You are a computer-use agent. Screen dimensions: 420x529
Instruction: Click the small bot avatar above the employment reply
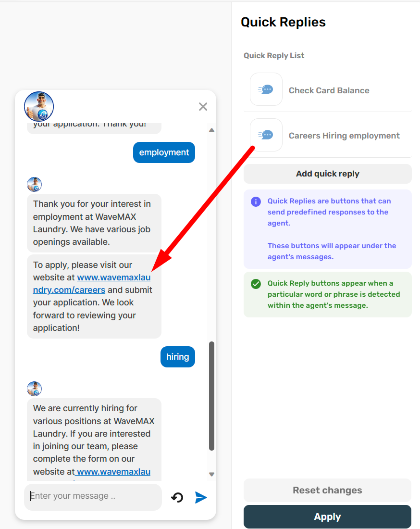[35, 184]
